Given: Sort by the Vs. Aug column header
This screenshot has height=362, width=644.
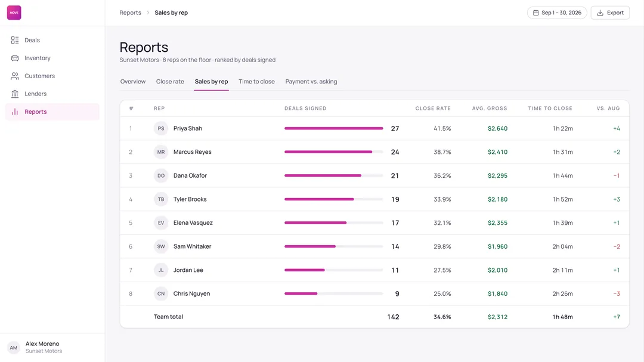Looking at the screenshot, I should click(608, 109).
